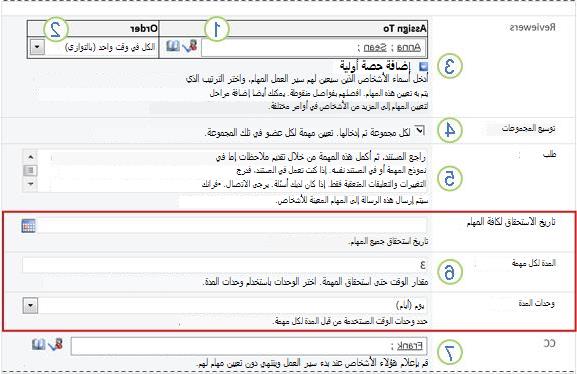Screen dimensions: 577x374
Task: Click the Assign To column header
Action: pos(405,29)
